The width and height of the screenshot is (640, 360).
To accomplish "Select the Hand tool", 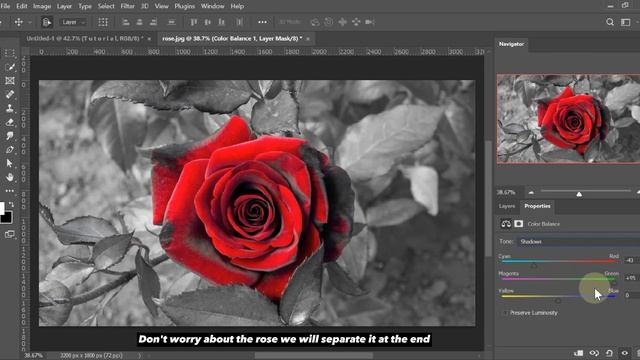I will [x=10, y=177].
